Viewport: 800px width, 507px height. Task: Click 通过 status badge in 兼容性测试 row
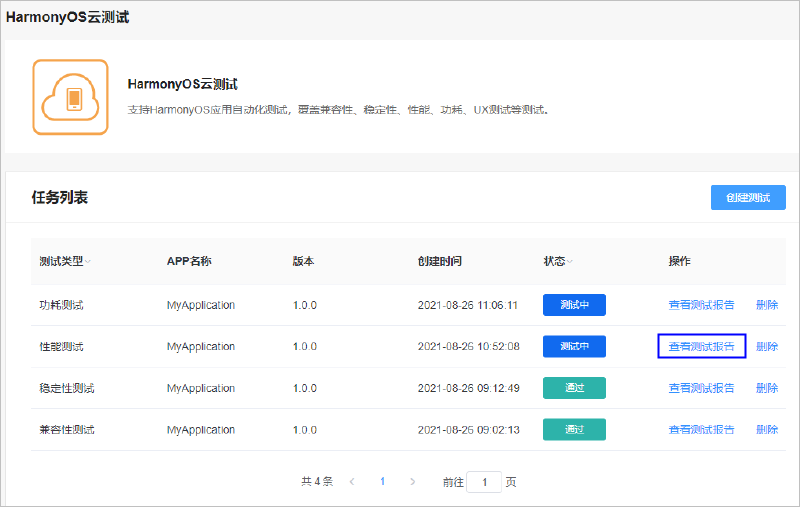pyautogui.click(x=574, y=429)
